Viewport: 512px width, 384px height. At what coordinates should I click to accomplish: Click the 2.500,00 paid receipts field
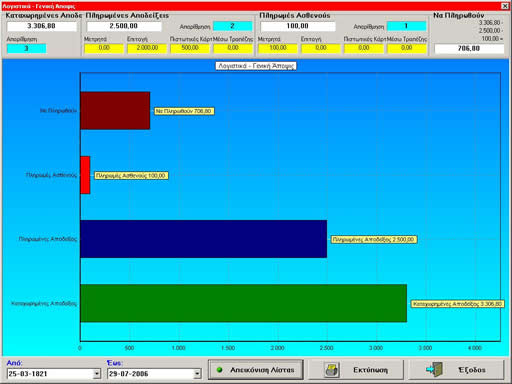tap(124, 26)
